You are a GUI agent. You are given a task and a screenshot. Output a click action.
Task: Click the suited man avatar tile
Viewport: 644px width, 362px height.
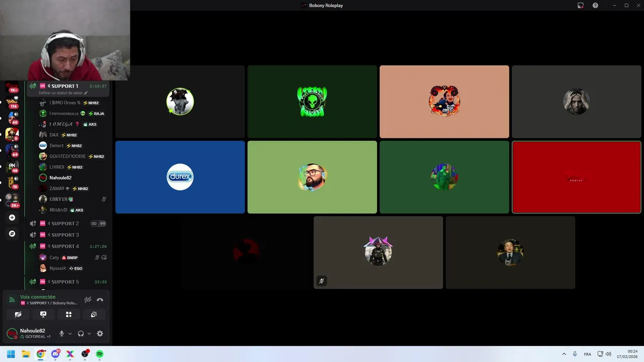(510, 252)
